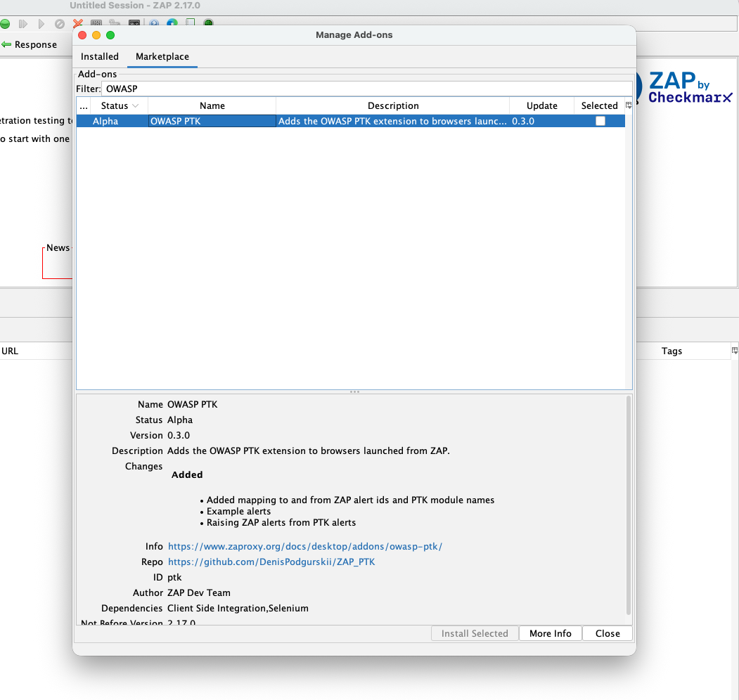Open the report notepad toolbar icon
739x700 pixels.
[x=190, y=23]
